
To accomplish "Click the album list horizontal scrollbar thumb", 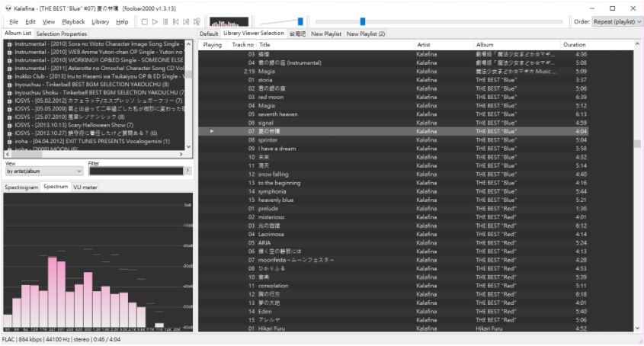I will click(27, 155).
